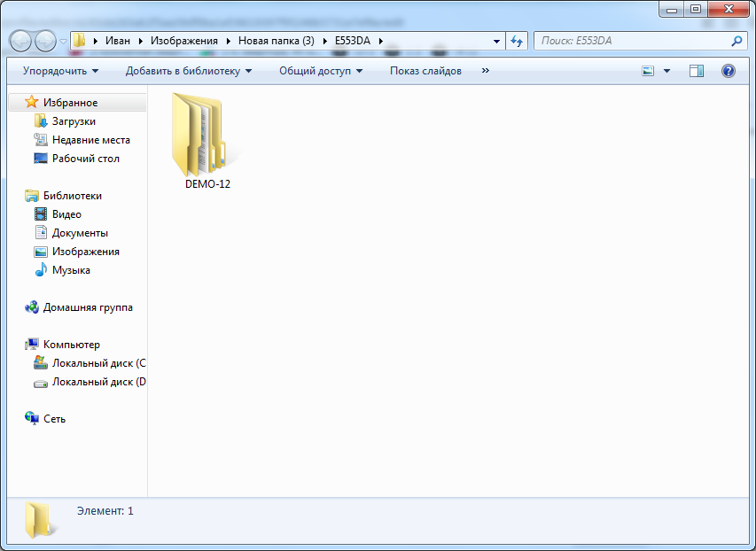Open the view options dropdown arrow
This screenshot has width=756, height=551.
coord(666,71)
